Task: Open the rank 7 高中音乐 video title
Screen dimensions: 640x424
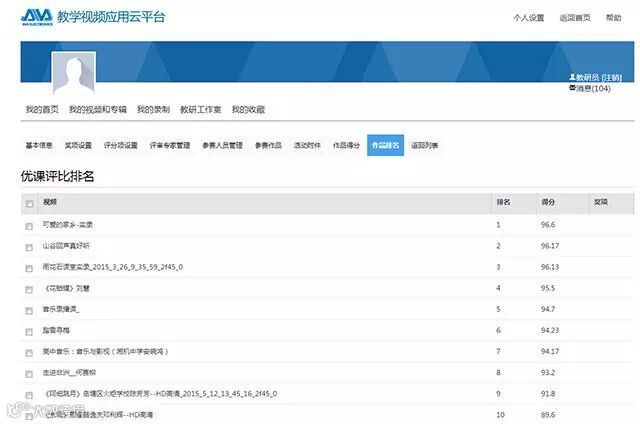Action: click(x=105, y=351)
